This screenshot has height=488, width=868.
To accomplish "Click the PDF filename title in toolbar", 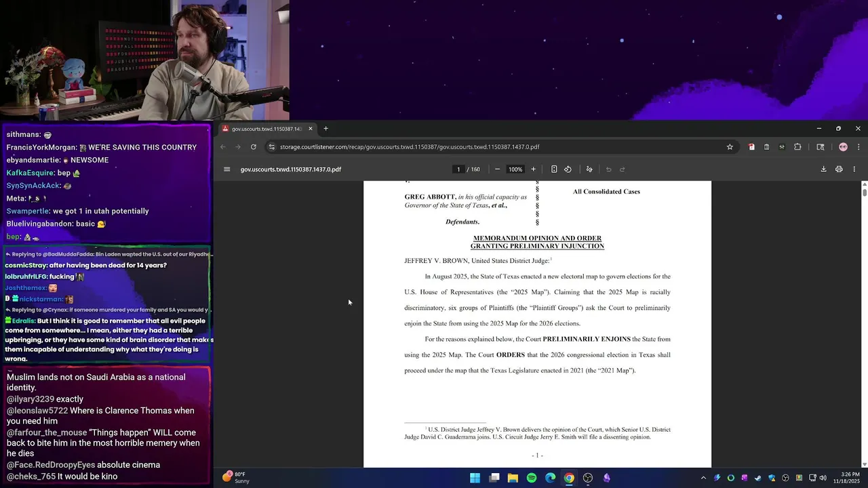I will click(x=291, y=169).
